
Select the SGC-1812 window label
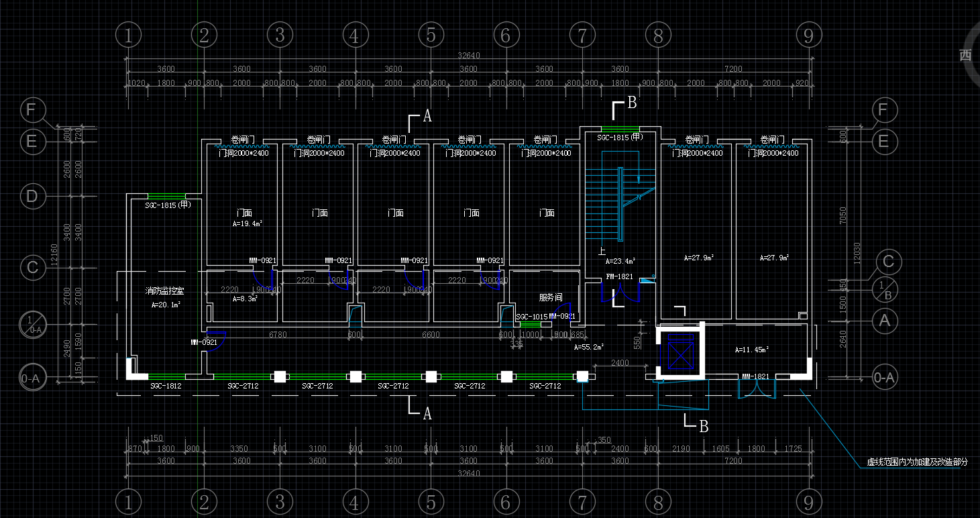tap(166, 386)
